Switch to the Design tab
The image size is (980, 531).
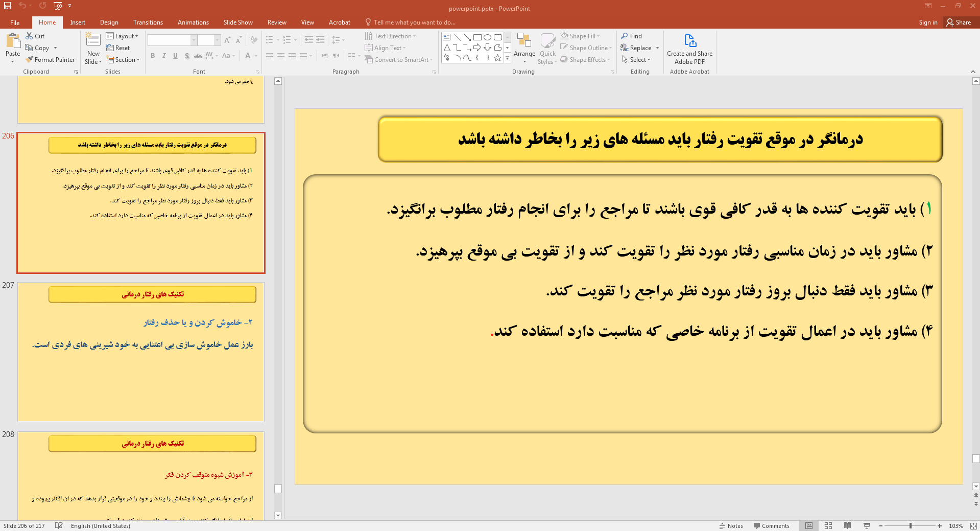click(x=109, y=22)
